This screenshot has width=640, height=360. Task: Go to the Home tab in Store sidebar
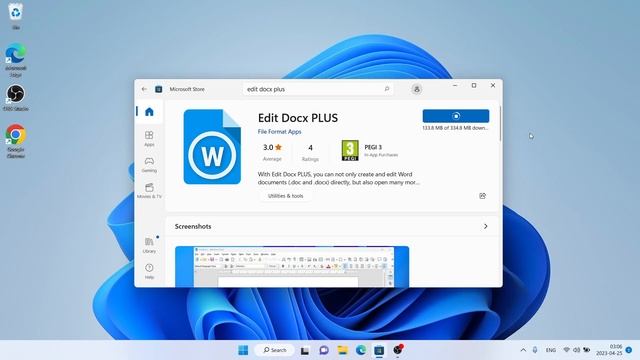click(x=149, y=111)
